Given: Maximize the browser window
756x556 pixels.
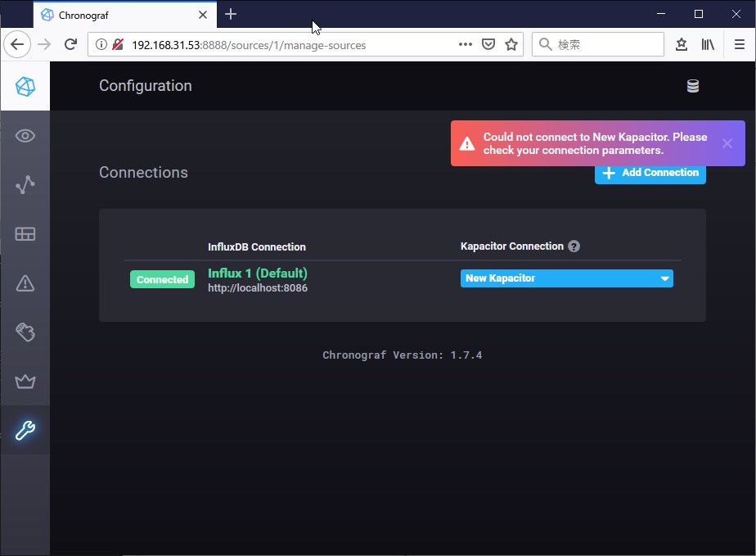Looking at the screenshot, I should [699, 14].
